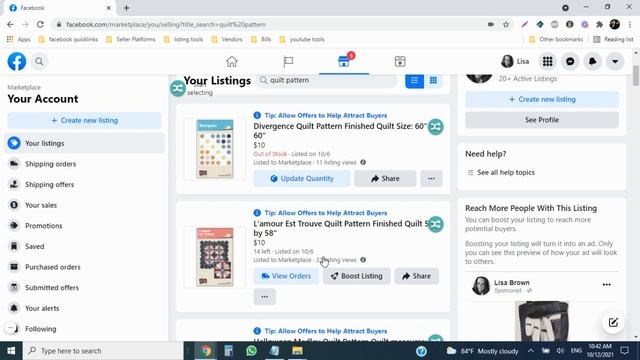Open the Seller Platforms bookmark folder
Screen dimensions: 640x360
(x=131, y=39)
